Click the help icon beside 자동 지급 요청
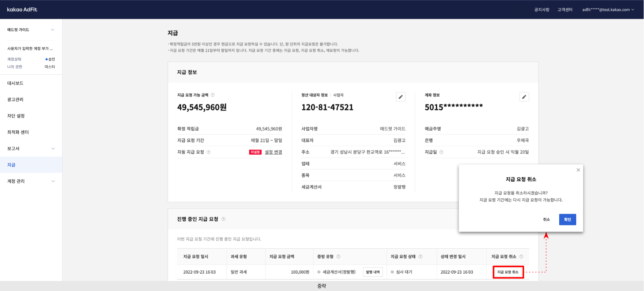Image resolution: width=644 pixels, height=291 pixels. [x=208, y=152]
